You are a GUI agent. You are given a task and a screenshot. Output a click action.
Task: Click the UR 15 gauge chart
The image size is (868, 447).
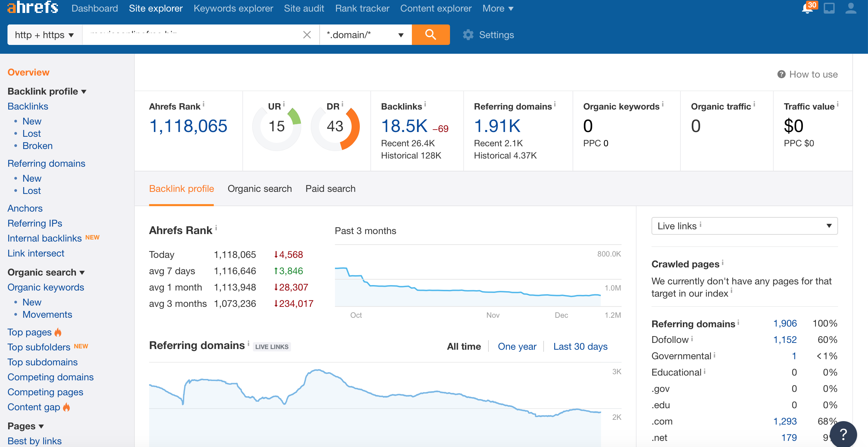point(277,126)
